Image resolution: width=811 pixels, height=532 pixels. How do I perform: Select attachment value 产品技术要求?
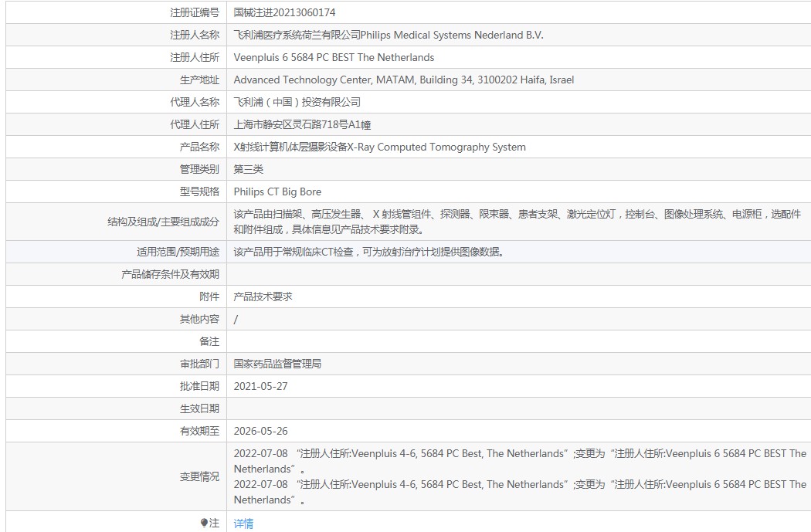(x=263, y=296)
